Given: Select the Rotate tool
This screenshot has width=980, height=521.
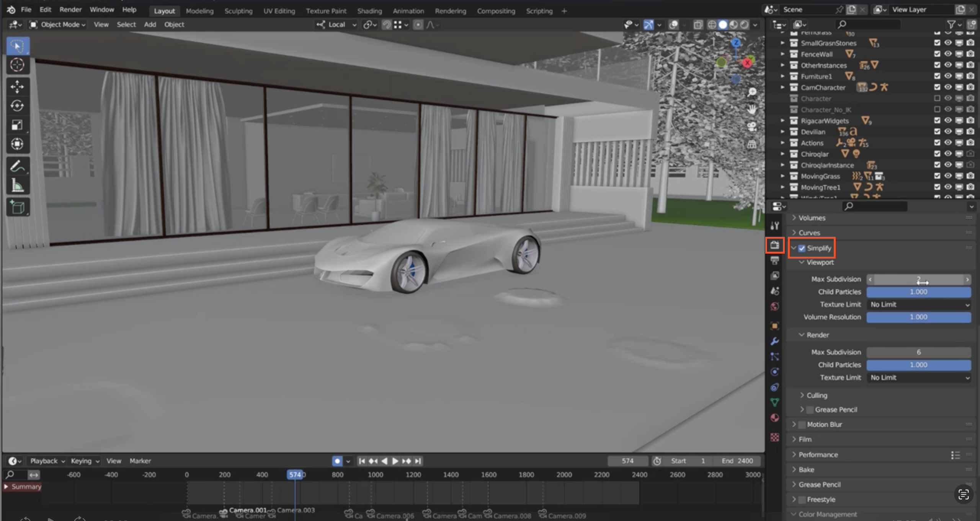Looking at the screenshot, I should [x=17, y=106].
